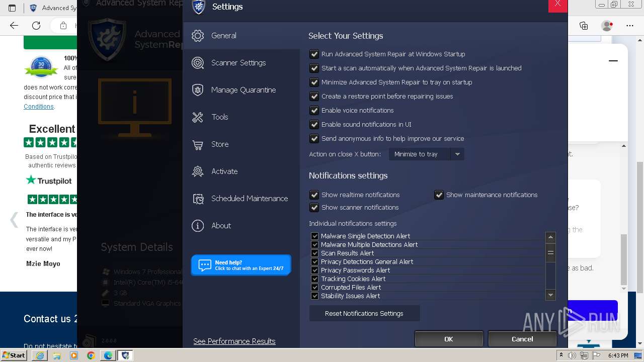This screenshot has height=362, width=644.
Task: Toggle Scan Results Alert checkbox
Action: click(314, 253)
